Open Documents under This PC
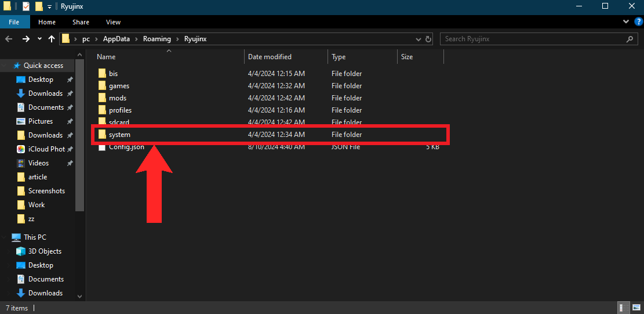The image size is (644, 314). 46,279
